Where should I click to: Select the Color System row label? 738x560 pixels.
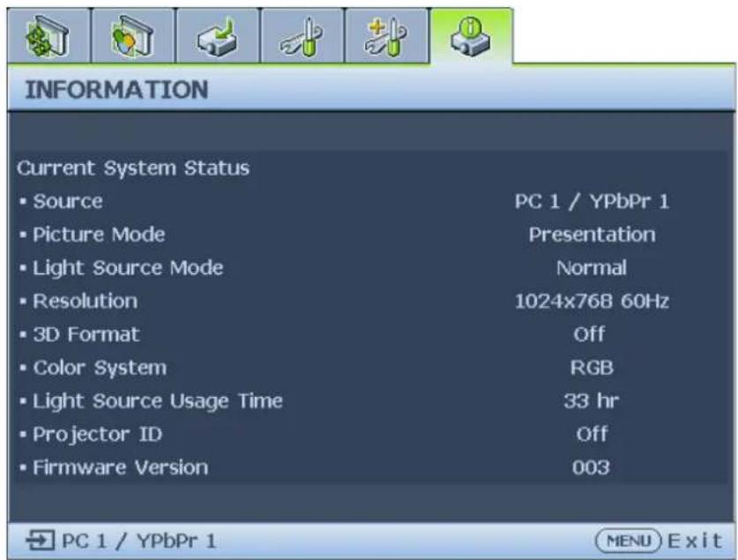pyautogui.click(x=100, y=368)
